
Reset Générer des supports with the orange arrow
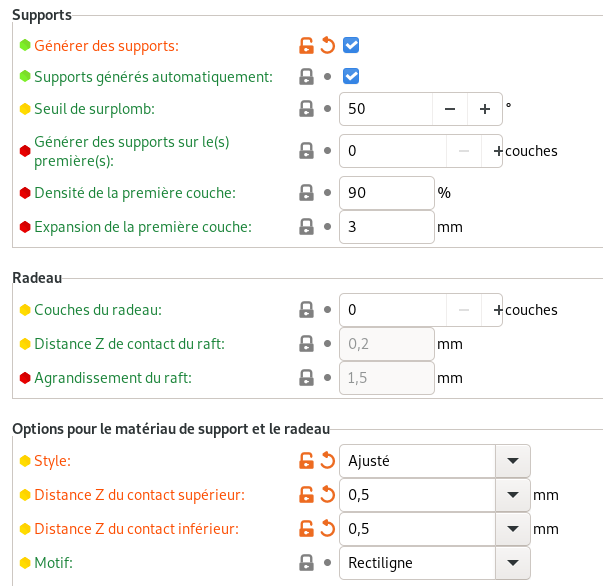pos(328,45)
